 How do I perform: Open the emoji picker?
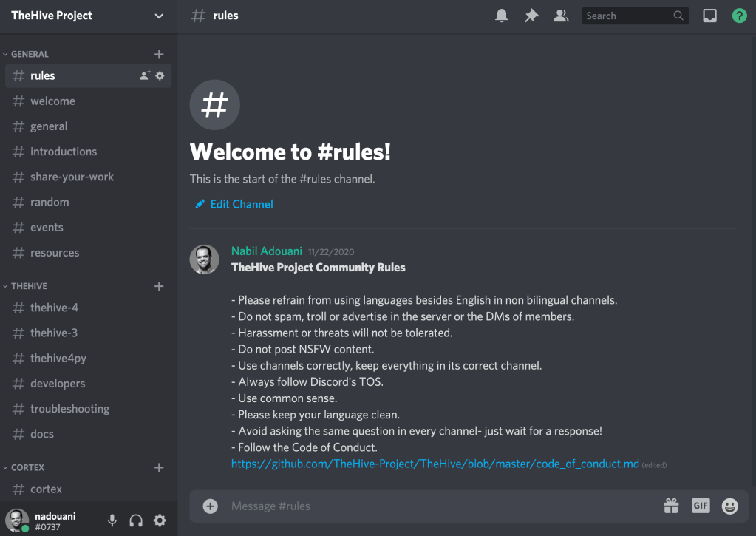click(730, 506)
